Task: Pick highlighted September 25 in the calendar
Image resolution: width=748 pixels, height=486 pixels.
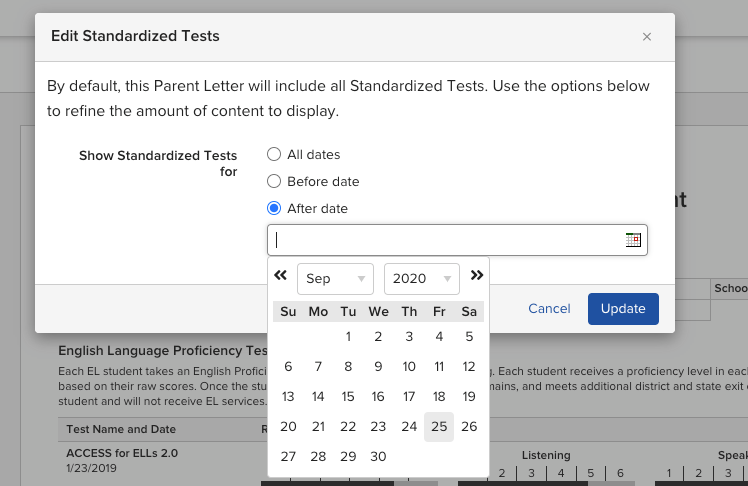Action: [439, 427]
